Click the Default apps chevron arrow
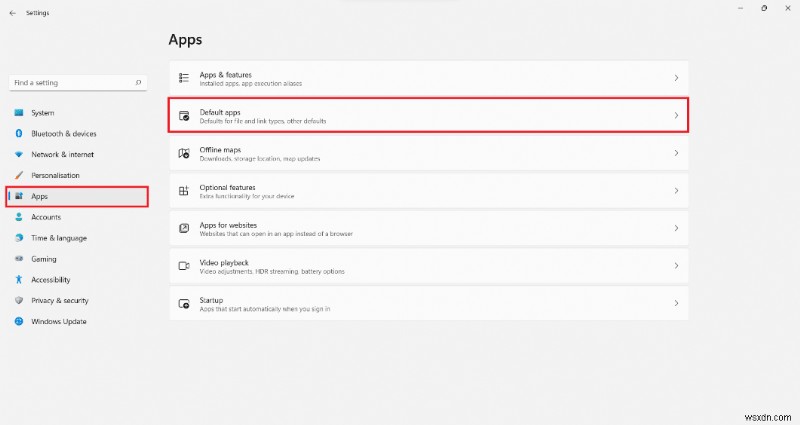 pos(676,116)
